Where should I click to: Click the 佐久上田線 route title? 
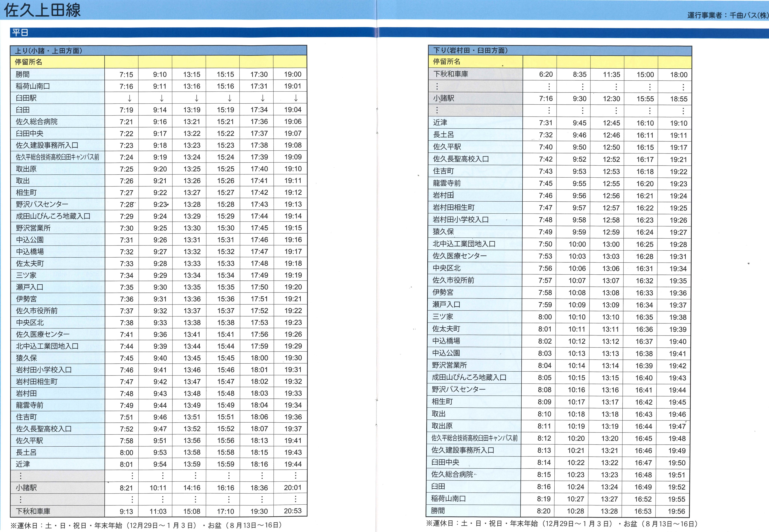tap(42, 10)
